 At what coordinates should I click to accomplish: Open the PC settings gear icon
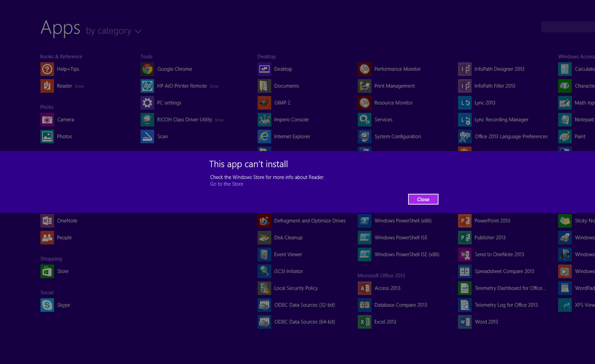click(147, 103)
